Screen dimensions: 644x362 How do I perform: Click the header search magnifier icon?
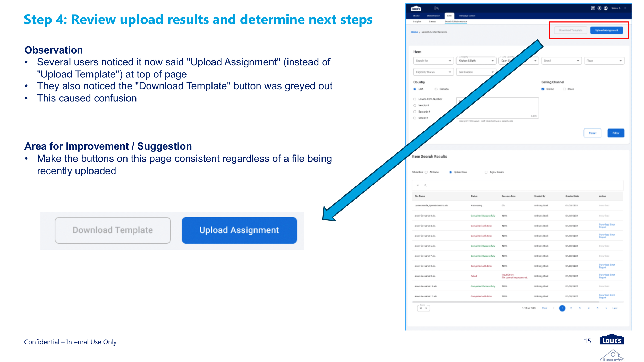(437, 8)
